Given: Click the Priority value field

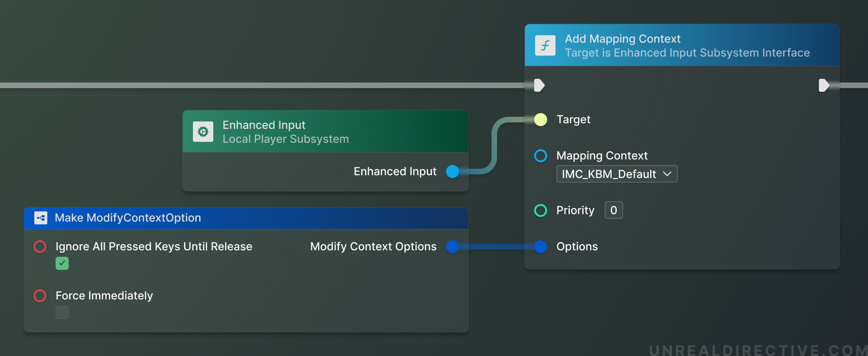Looking at the screenshot, I should coord(613,210).
